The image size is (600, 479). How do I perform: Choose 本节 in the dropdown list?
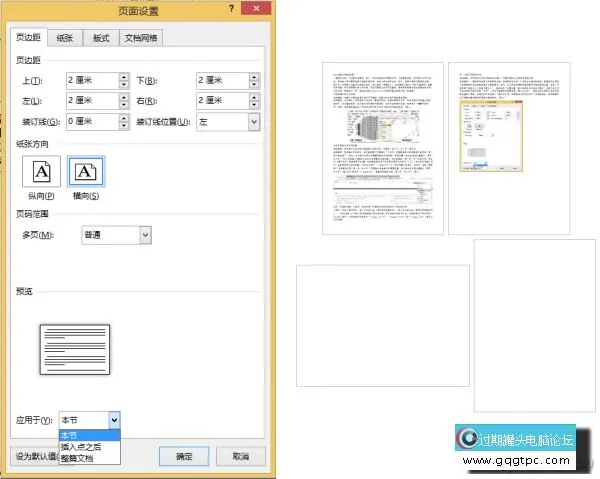(x=90, y=435)
